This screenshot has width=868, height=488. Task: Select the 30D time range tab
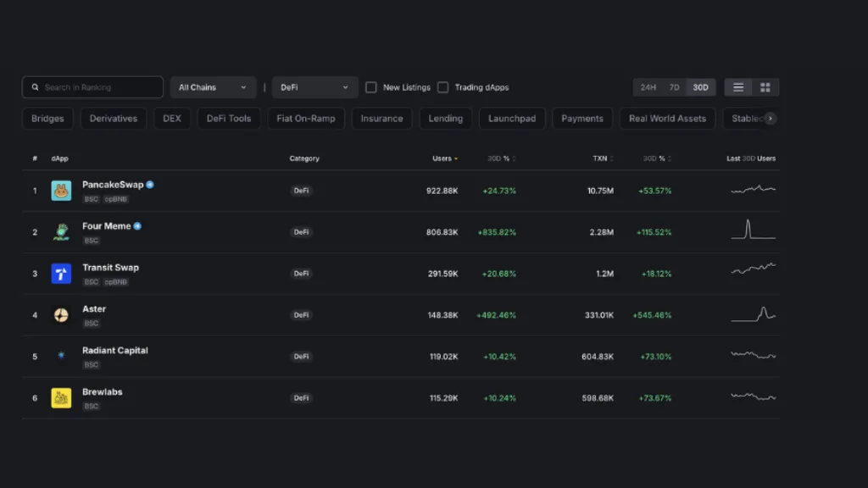coord(700,87)
